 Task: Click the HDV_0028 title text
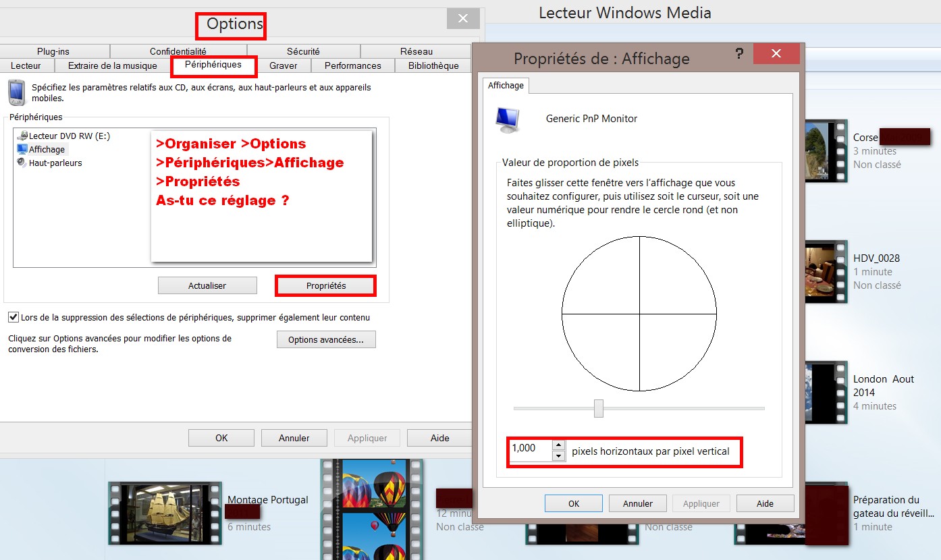876,258
